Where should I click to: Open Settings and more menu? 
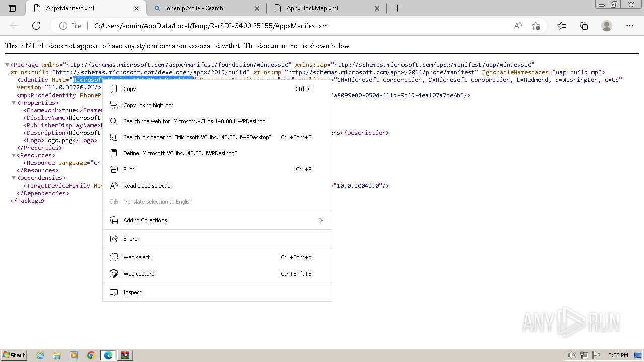(630, 26)
